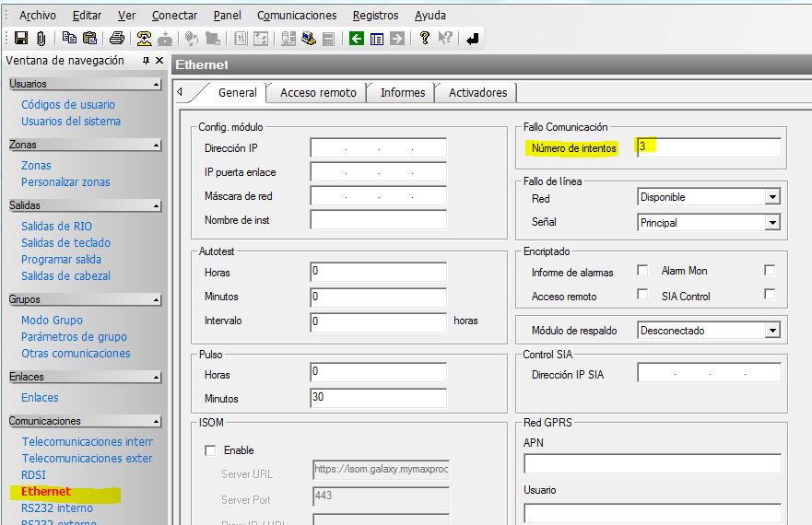Click the blue navigation list icon

pyautogui.click(x=377, y=39)
